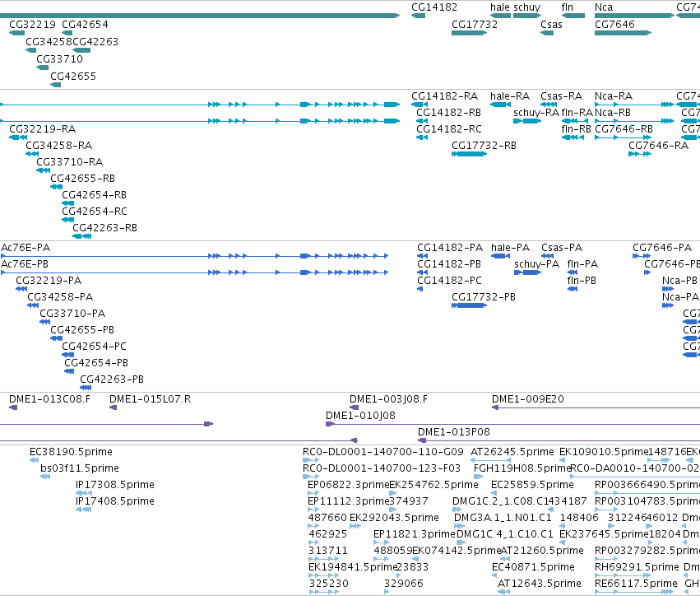The image size is (700, 596).
Task: Select the CG17732-PB protein label
Action: click(484, 297)
